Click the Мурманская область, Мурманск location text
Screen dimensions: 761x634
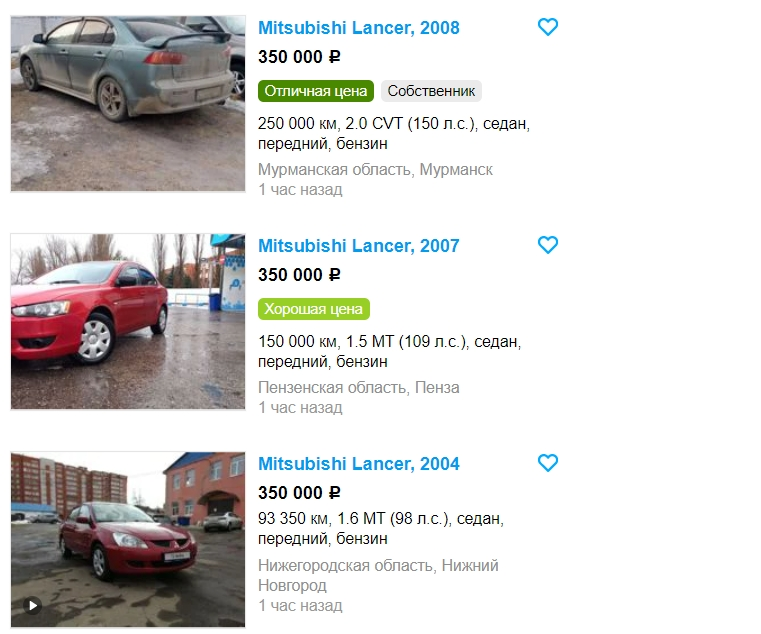pos(375,169)
